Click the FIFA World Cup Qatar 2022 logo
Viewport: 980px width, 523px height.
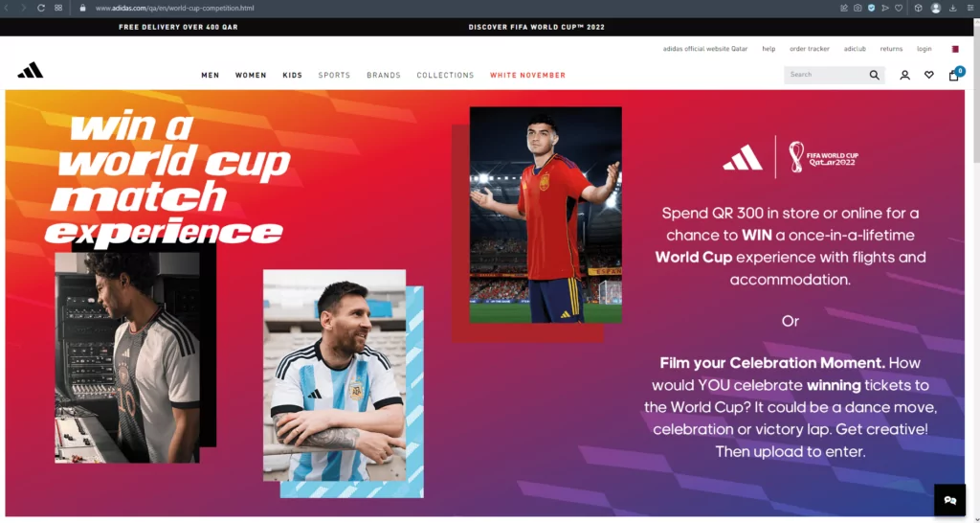(824, 157)
